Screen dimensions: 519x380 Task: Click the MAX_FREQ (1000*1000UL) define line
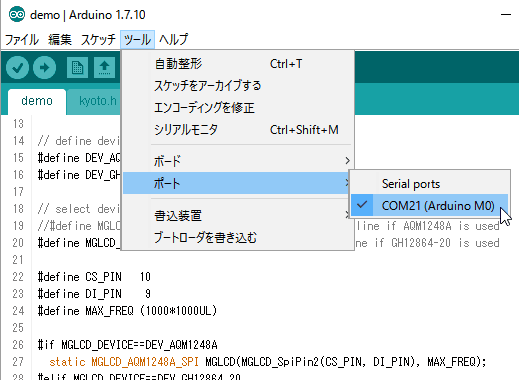coord(127,311)
